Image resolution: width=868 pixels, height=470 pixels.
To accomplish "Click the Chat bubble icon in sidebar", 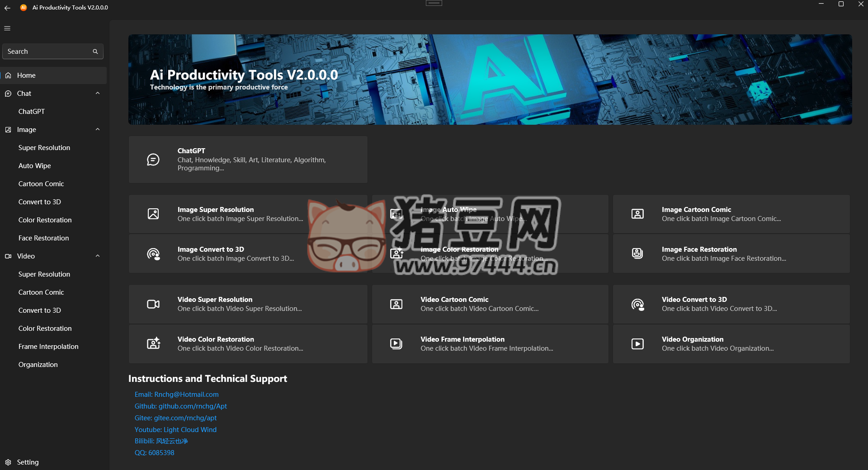I will [8, 94].
